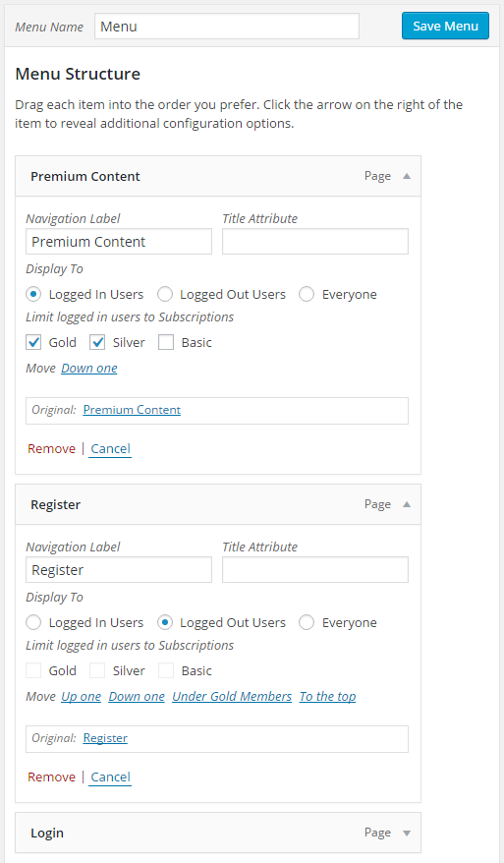Viewport: 504px width, 863px height.
Task: Remove the Premium Content menu item
Action: click(x=52, y=449)
